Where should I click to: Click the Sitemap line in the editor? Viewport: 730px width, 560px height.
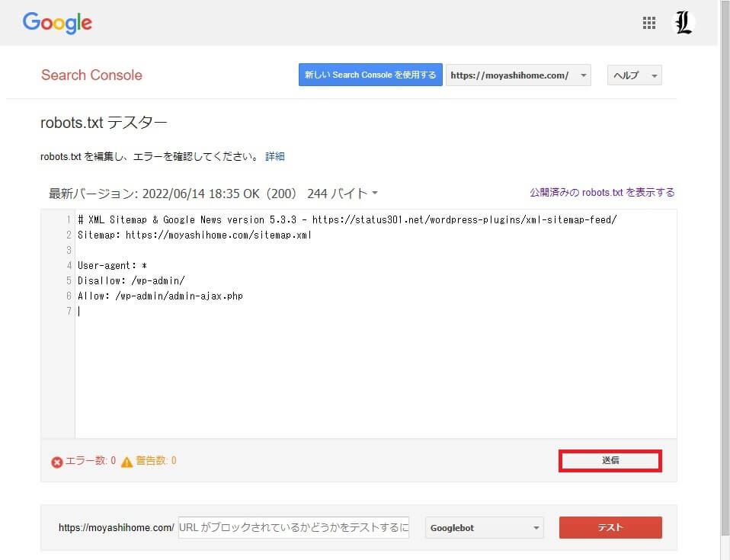pos(194,235)
